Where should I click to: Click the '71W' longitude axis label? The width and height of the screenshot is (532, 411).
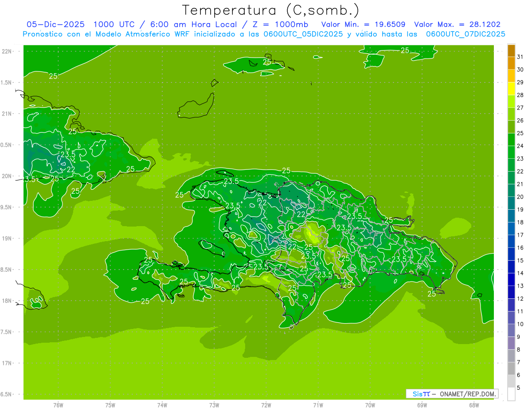(318, 405)
